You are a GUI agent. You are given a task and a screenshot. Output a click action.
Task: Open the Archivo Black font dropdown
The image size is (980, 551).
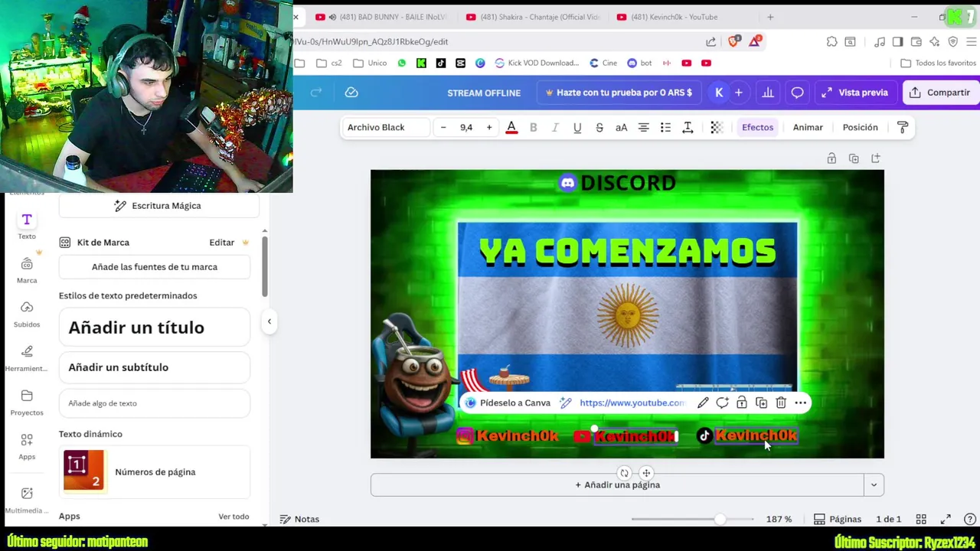click(x=385, y=127)
